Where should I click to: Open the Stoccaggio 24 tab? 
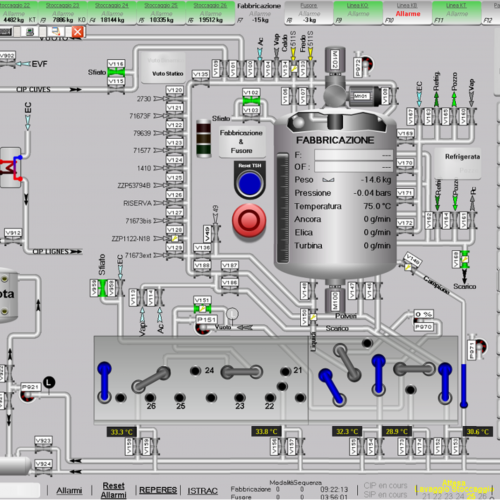[x=112, y=13]
